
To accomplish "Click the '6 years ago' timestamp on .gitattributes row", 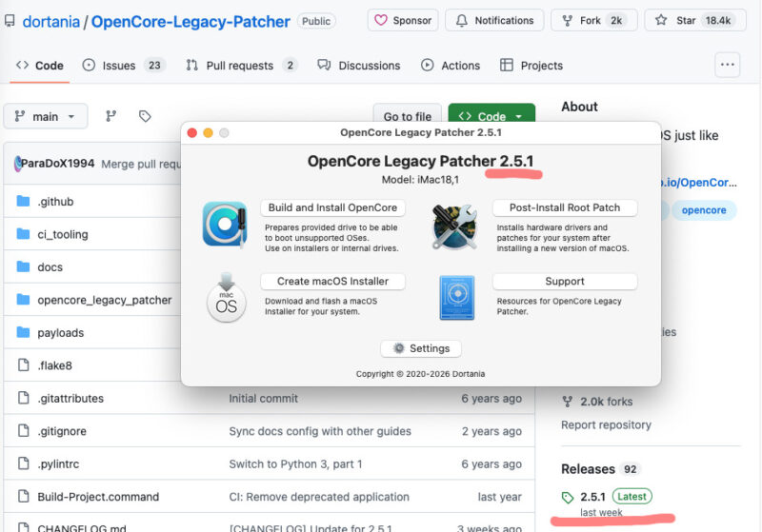I will (x=491, y=399).
